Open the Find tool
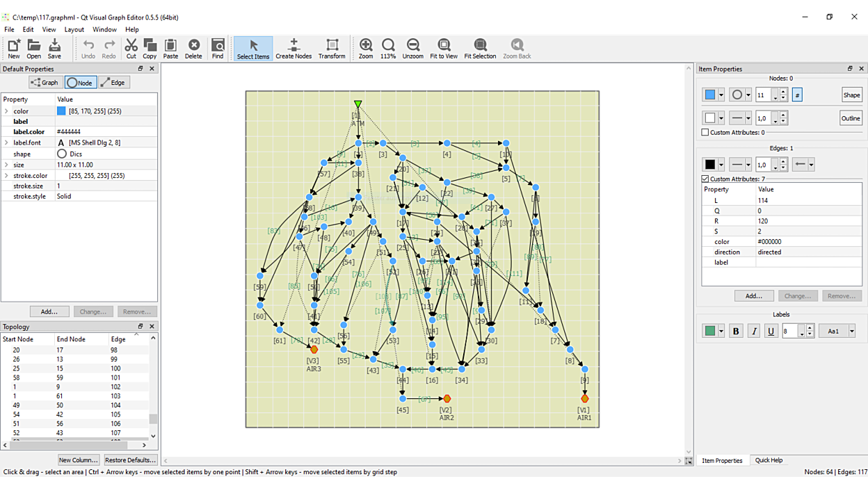This screenshot has height=488, width=868. click(x=218, y=49)
